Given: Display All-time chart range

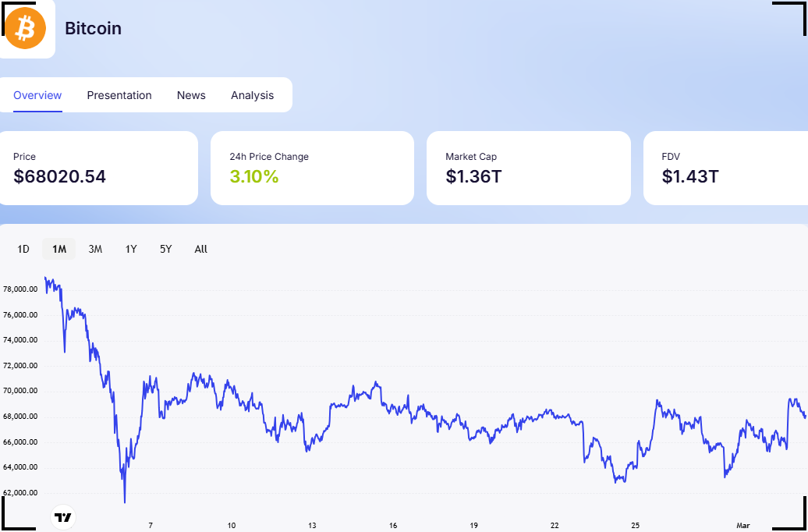Looking at the screenshot, I should [200, 249].
